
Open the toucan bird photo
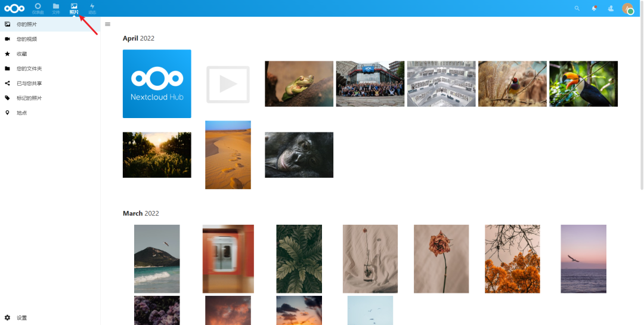pyautogui.click(x=583, y=84)
